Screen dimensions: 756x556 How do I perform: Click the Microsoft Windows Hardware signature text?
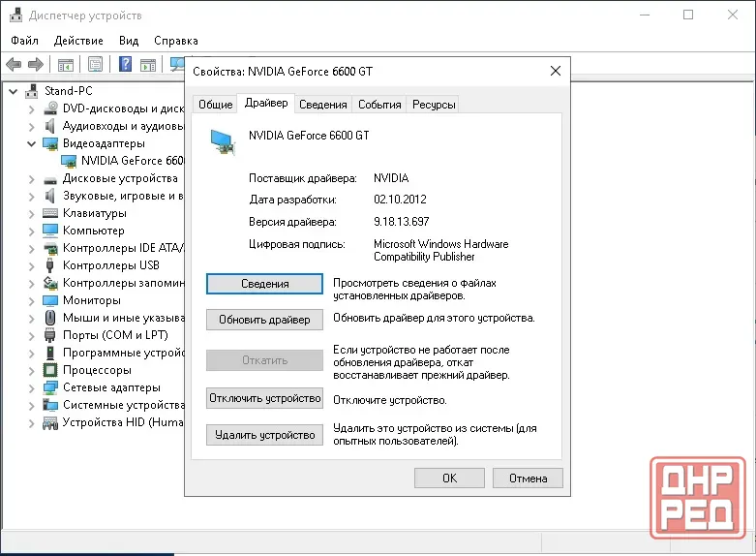point(440,250)
